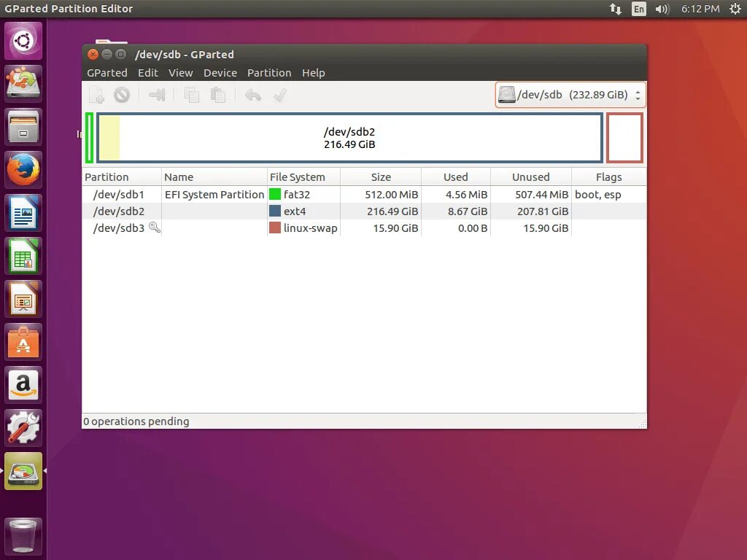747x560 pixels.
Task: Sort by the Size column header
Action: [x=381, y=177]
